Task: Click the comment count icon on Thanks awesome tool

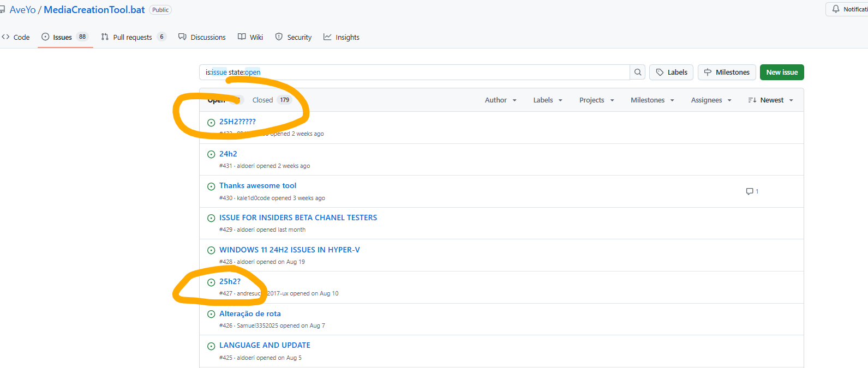Action: pyautogui.click(x=750, y=191)
